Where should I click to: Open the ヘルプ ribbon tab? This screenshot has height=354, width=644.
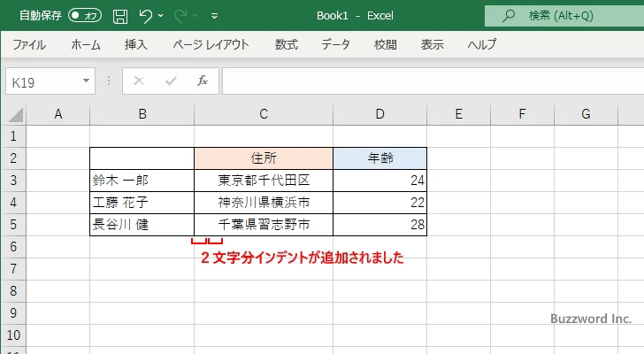(482, 44)
